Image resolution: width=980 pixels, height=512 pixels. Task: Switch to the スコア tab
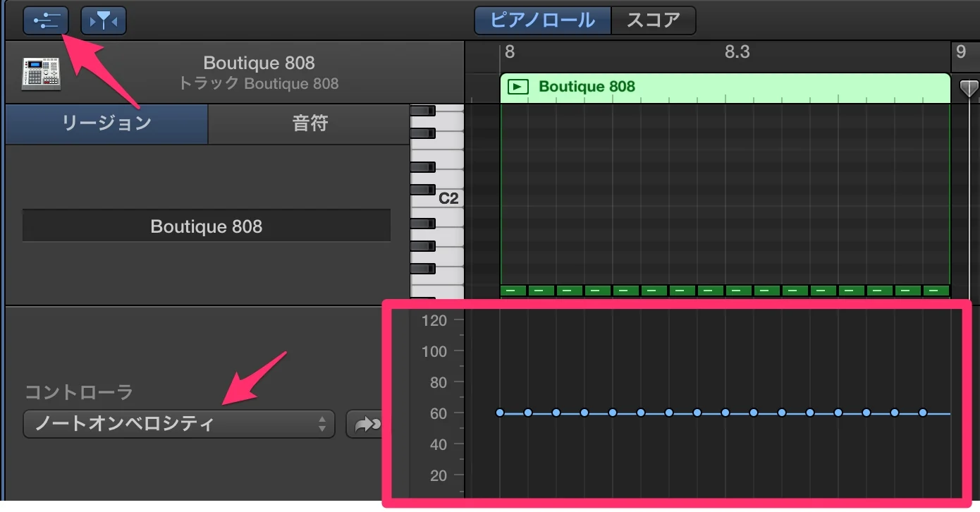point(653,20)
